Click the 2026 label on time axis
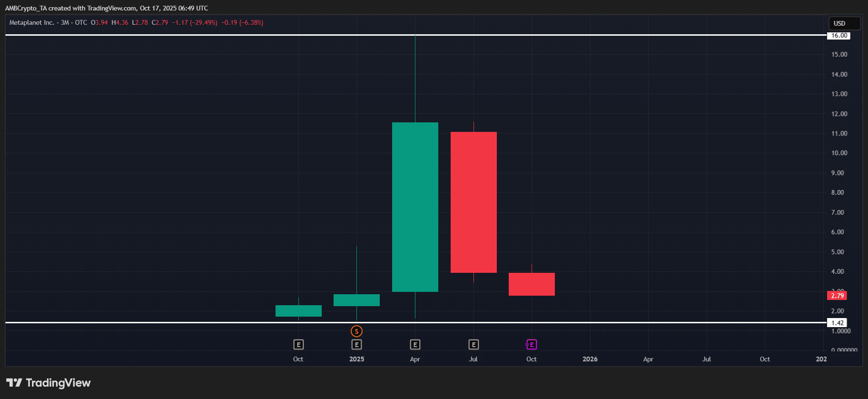The height and width of the screenshot is (399, 868). (590, 359)
